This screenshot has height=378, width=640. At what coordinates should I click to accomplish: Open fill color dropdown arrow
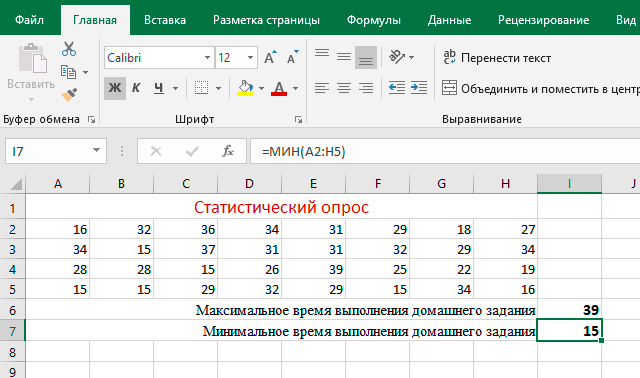[261, 88]
